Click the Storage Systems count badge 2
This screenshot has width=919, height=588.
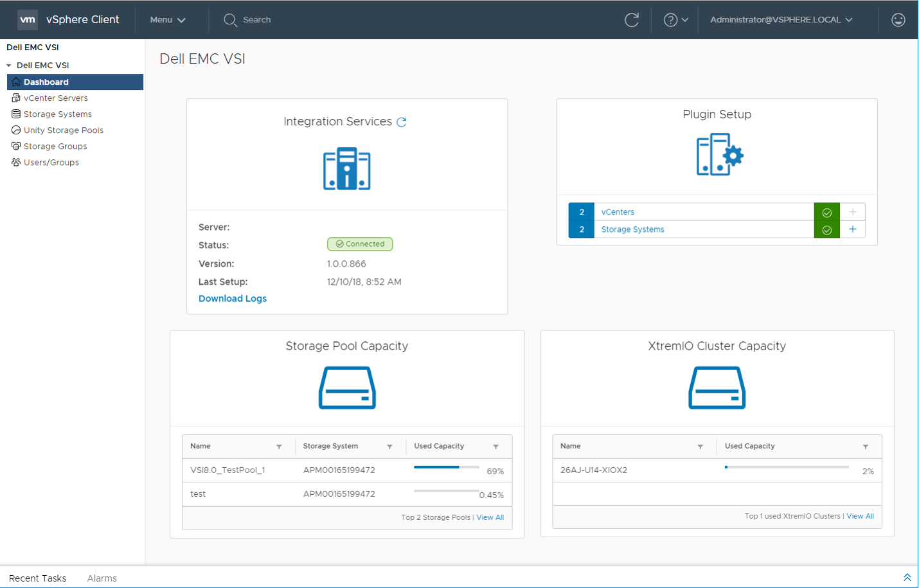[582, 229]
